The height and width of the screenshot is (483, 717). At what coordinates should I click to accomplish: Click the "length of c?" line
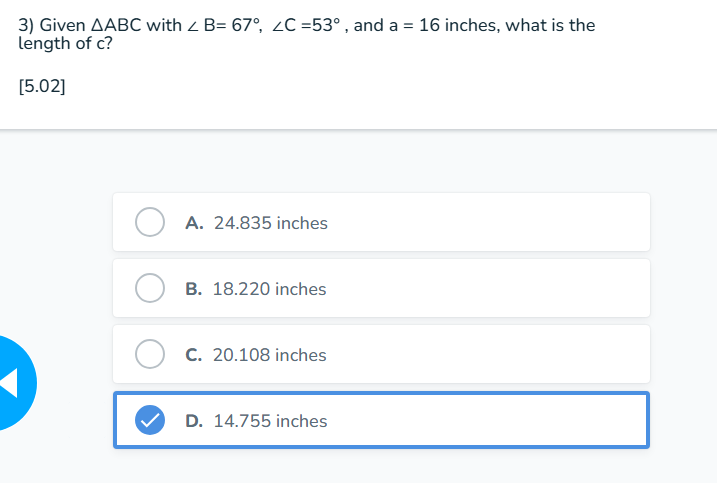[65, 43]
